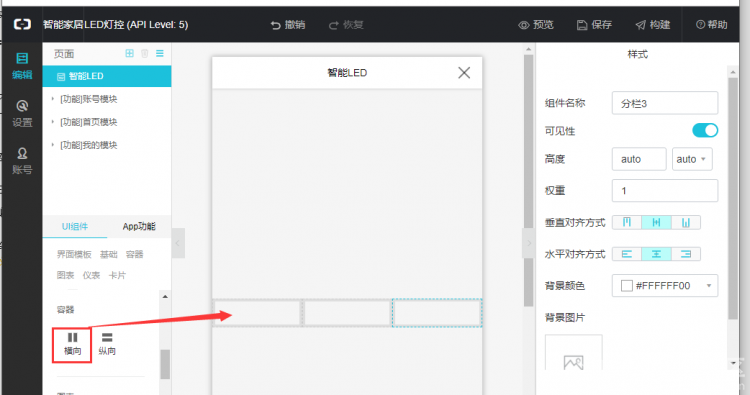This screenshot has height=395, width=750.
Task: Switch to the UI组件 tab
Action: (75, 227)
